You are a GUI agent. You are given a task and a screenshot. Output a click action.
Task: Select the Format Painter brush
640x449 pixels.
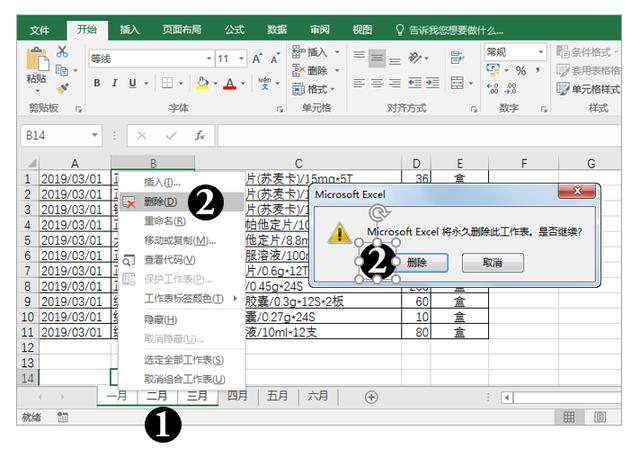(62, 89)
